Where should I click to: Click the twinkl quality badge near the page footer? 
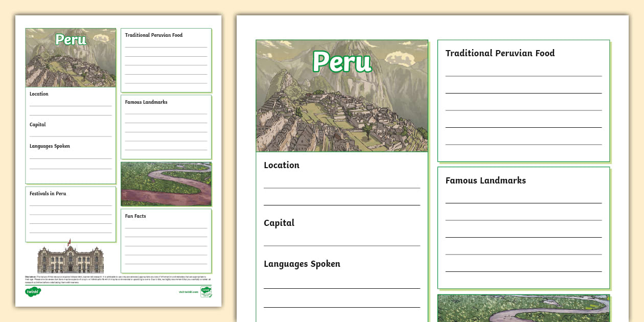click(x=206, y=292)
